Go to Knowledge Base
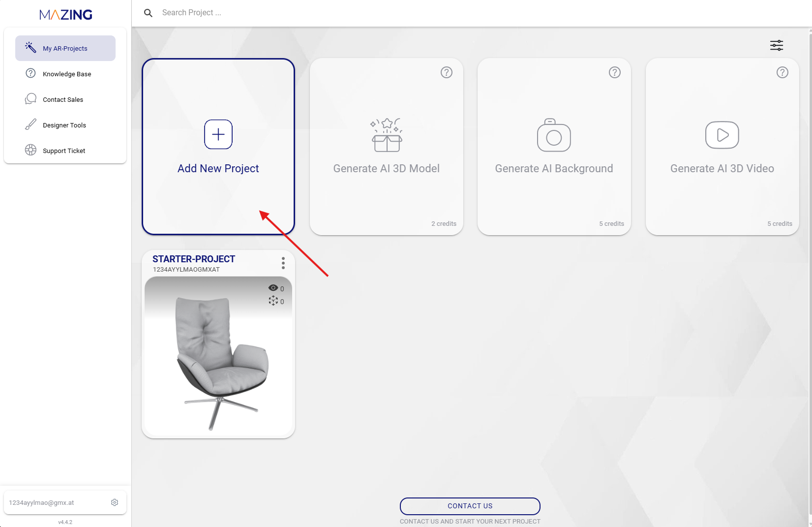 66,74
